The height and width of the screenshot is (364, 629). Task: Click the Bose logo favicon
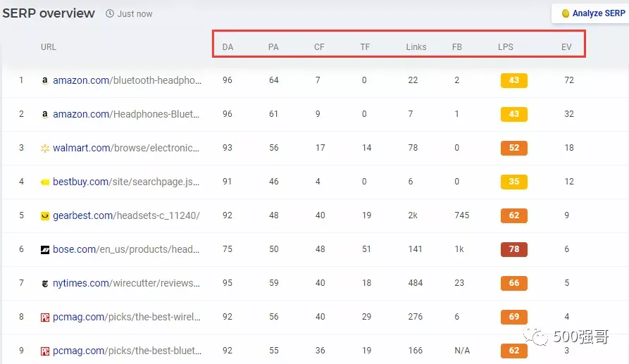click(x=45, y=250)
